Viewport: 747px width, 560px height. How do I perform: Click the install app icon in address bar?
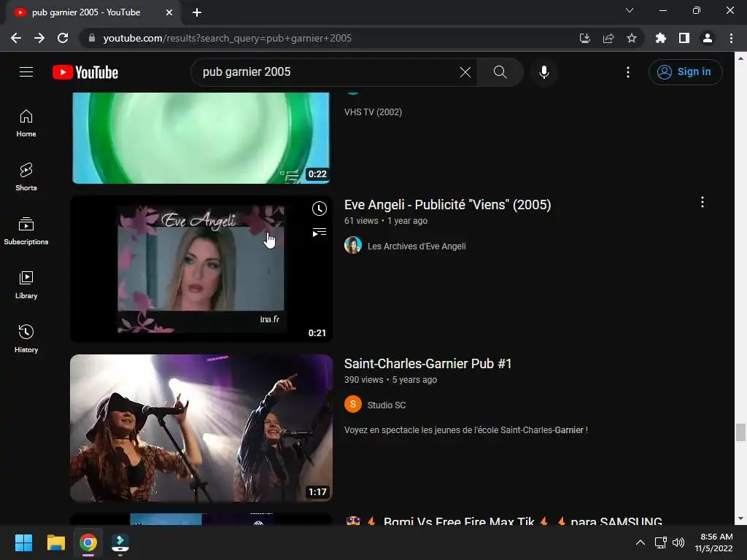(584, 38)
